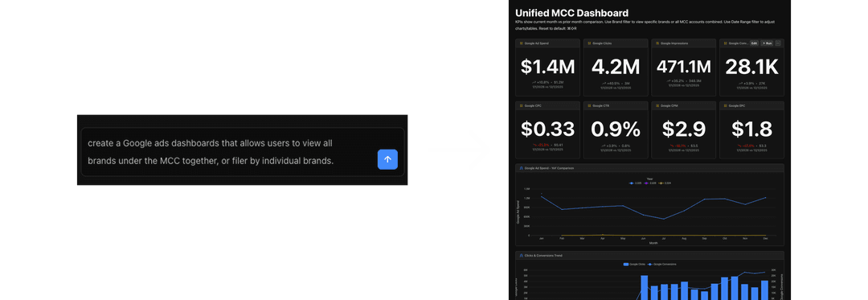This screenshot has width=868, height=300.
Task: Click the Google EPC card title
Action: coord(736,105)
